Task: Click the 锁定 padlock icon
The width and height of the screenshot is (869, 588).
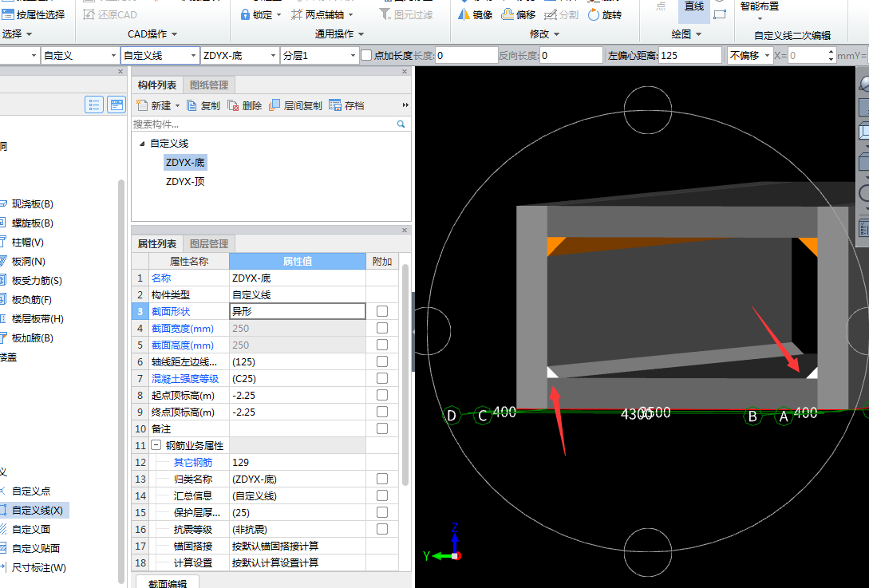Action: [246, 14]
